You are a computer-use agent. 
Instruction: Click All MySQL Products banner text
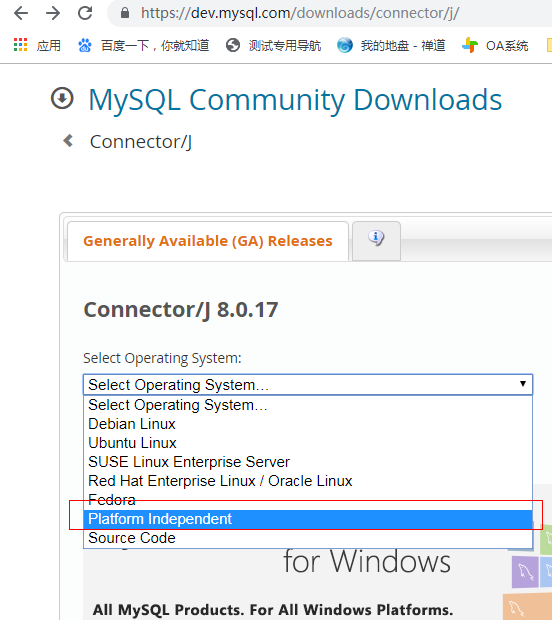[272, 609]
